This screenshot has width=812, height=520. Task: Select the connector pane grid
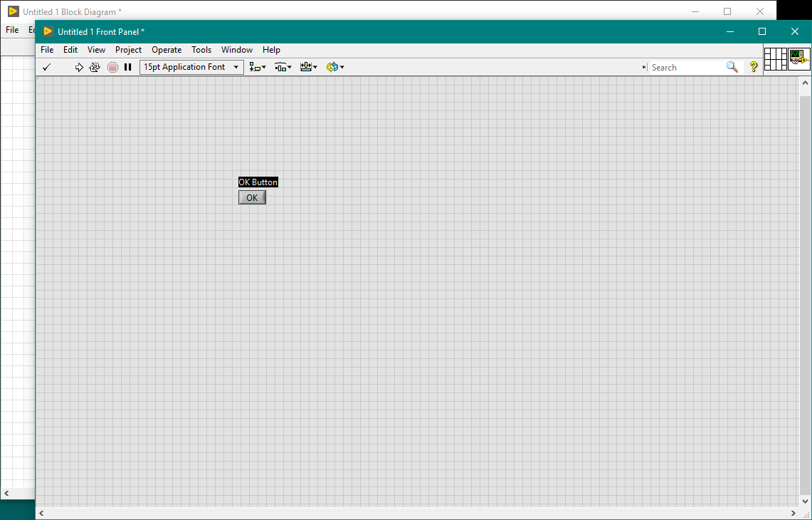775,59
